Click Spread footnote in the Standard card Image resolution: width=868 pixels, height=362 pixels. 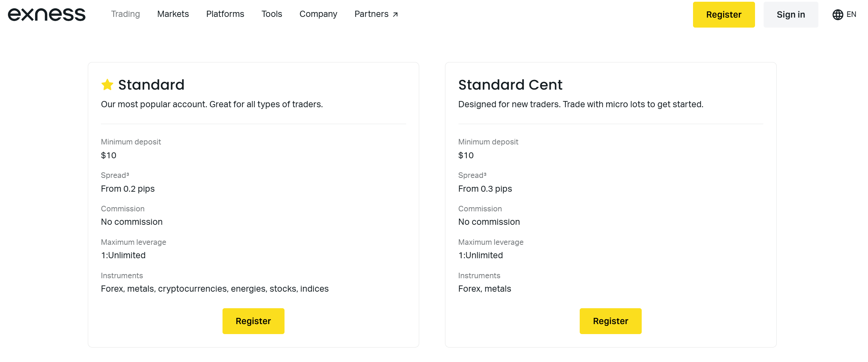pos(127,174)
